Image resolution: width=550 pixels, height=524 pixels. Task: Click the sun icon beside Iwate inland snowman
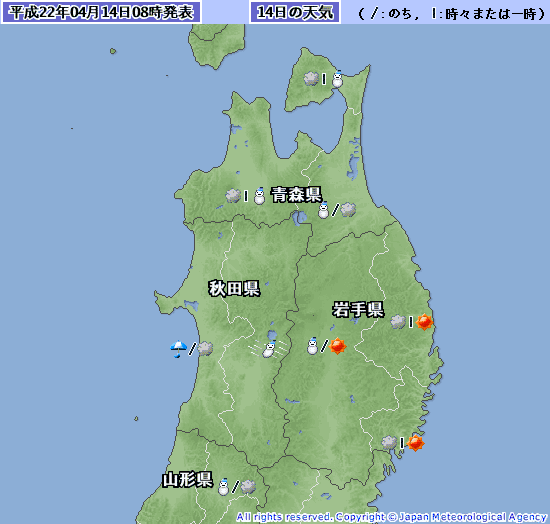tap(338, 346)
